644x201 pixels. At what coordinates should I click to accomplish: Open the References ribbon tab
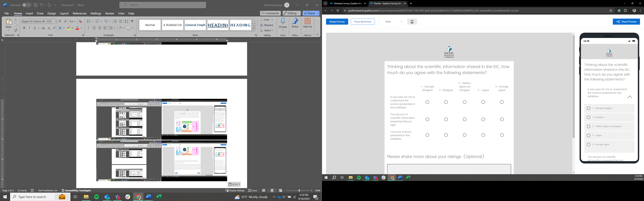coord(79,13)
